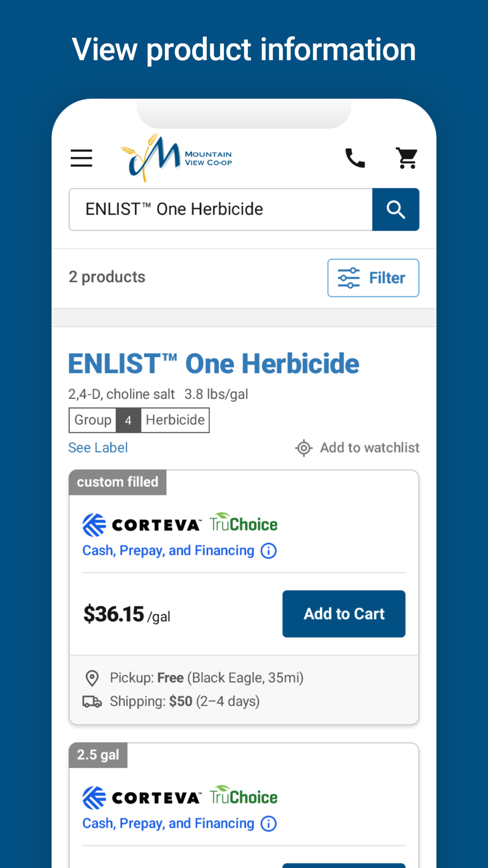Click Cash, Prepay, and Financing link in custom filled card
488x868 pixels.
click(x=168, y=551)
